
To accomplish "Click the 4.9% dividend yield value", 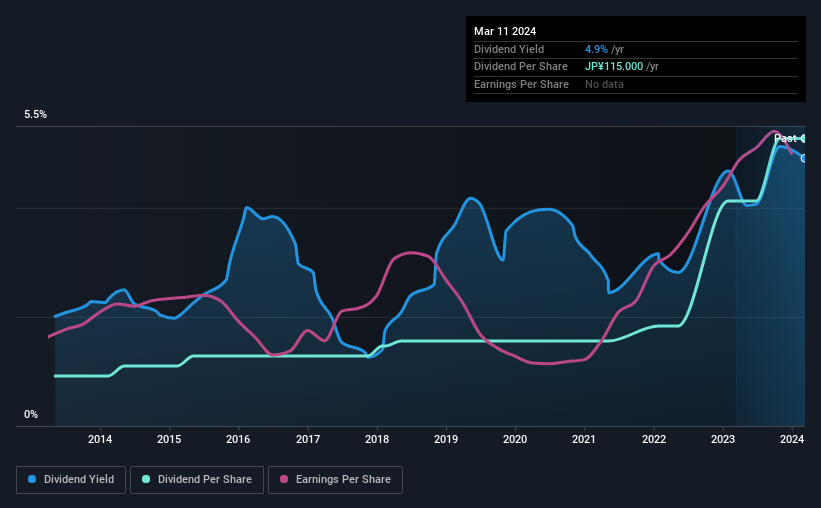I will click(x=596, y=49).
